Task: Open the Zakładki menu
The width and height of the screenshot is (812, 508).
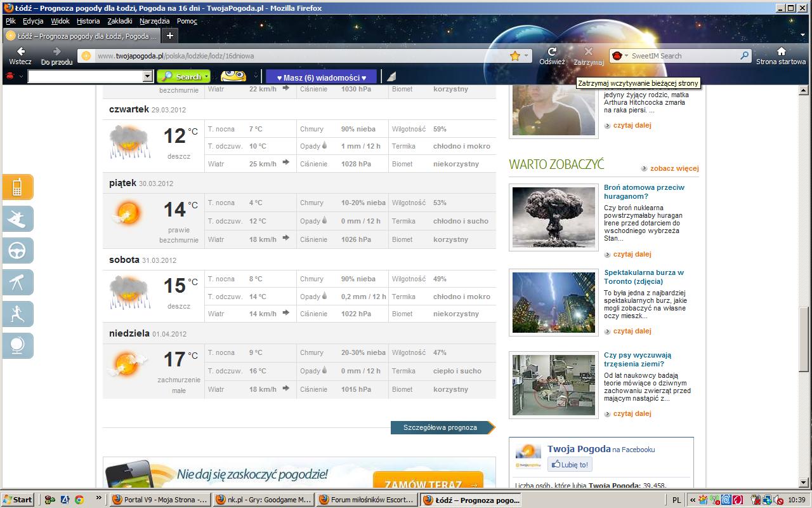Action: 120,21
